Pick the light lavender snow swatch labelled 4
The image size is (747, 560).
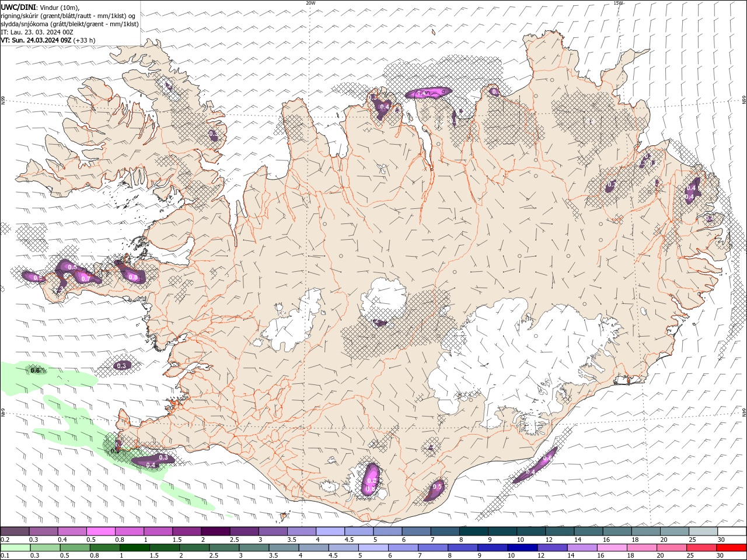pos(330,531)
